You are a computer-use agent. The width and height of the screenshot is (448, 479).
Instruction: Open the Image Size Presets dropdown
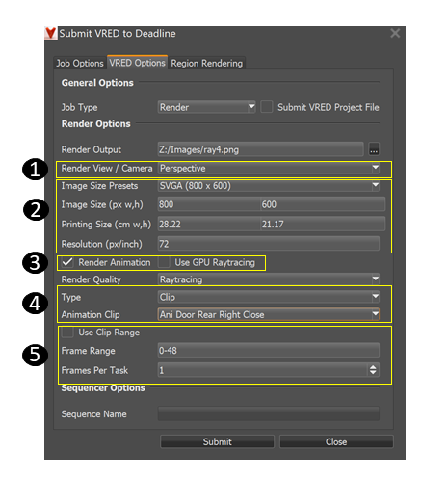tap(269, 186)
